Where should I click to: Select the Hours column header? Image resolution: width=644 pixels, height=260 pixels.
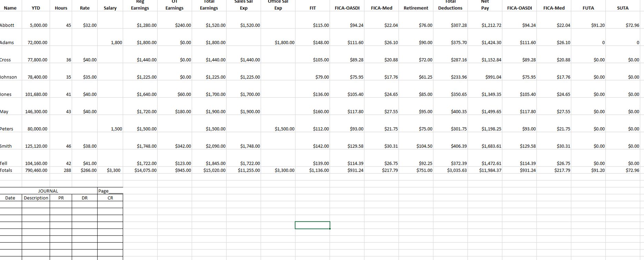click(61, 8)
